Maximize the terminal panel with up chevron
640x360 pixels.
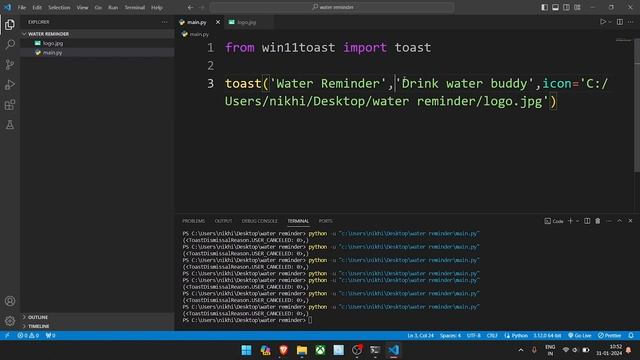pyautogui.click(x=619, y=221)
